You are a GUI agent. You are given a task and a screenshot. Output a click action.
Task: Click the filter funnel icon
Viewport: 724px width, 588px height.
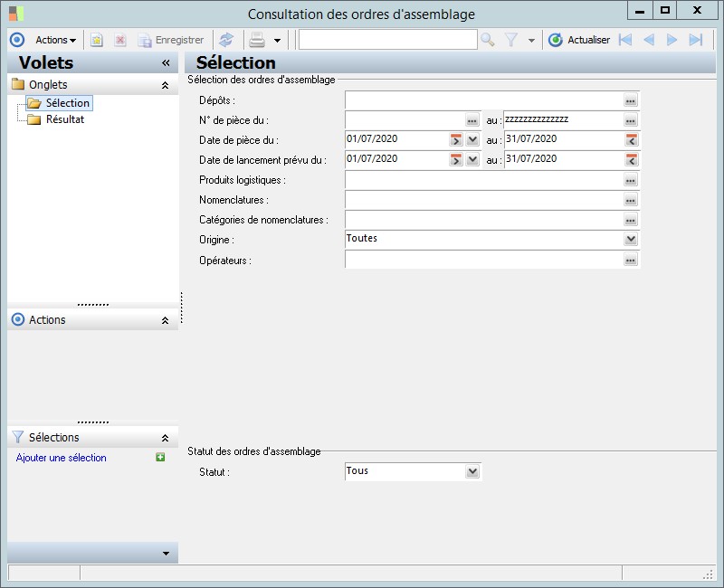pyautogui.click(x=511, y=40)
